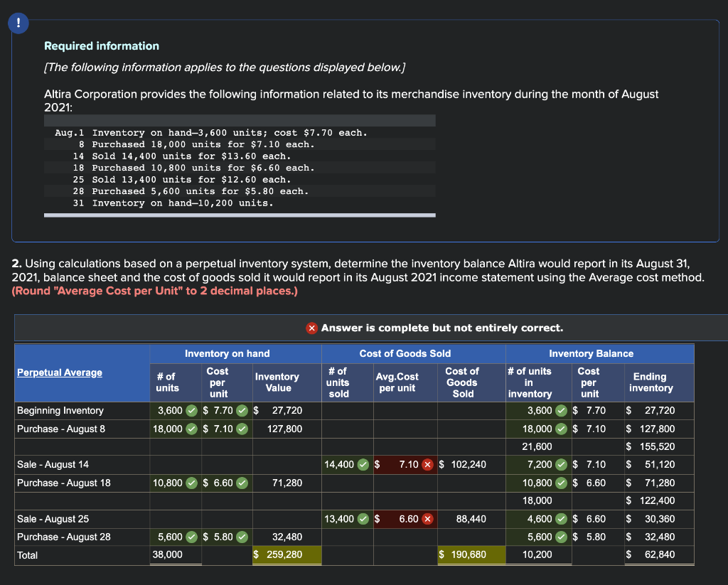Click checkmark beside August 18 purchase 10,800 balance units
This screenshot has width=728, height=585.
(562, 483)
